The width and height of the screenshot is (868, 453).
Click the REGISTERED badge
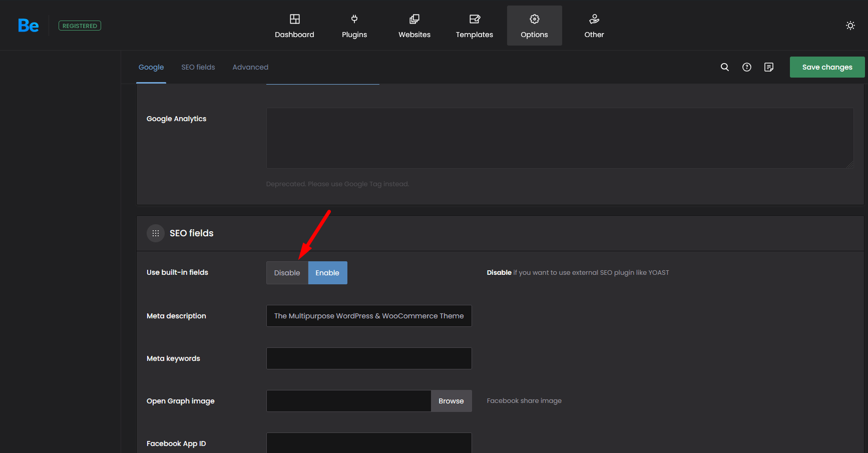click(x=80, y=26)
